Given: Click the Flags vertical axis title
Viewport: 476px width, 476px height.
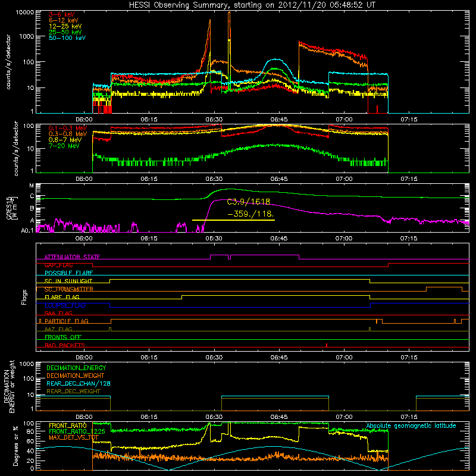Looking at the screenshot, I should tap(24, 297).
